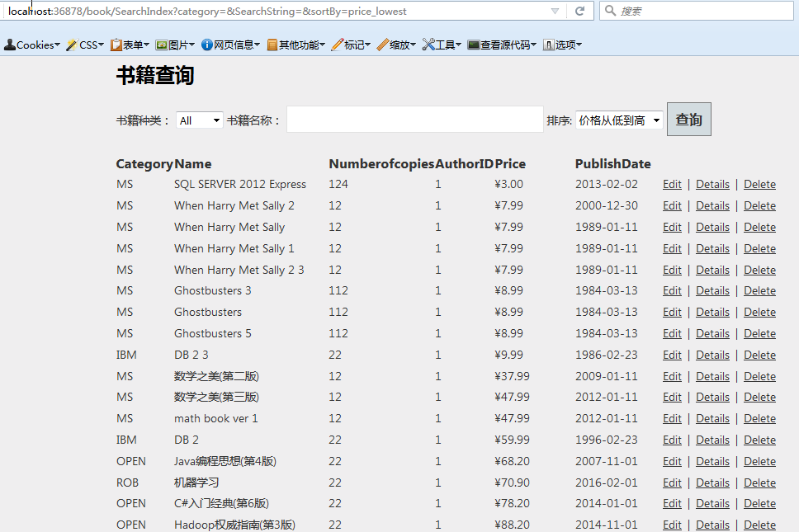Click the Name column header
The width and height of the screenshot is (799, 532).
coord(192,164)
